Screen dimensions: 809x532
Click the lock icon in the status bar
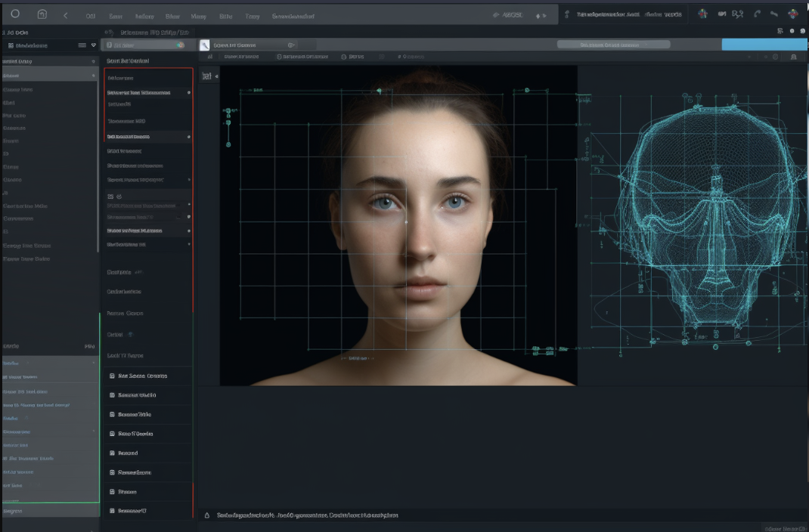(x=207, y=515)
